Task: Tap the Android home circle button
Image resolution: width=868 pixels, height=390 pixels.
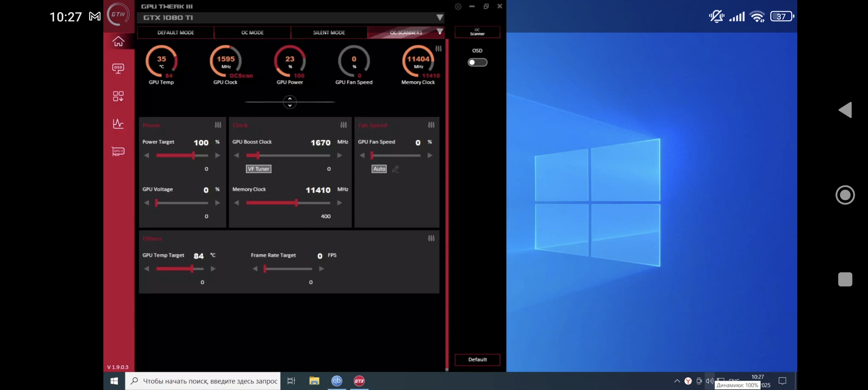Action: click(x=845, y=195)
